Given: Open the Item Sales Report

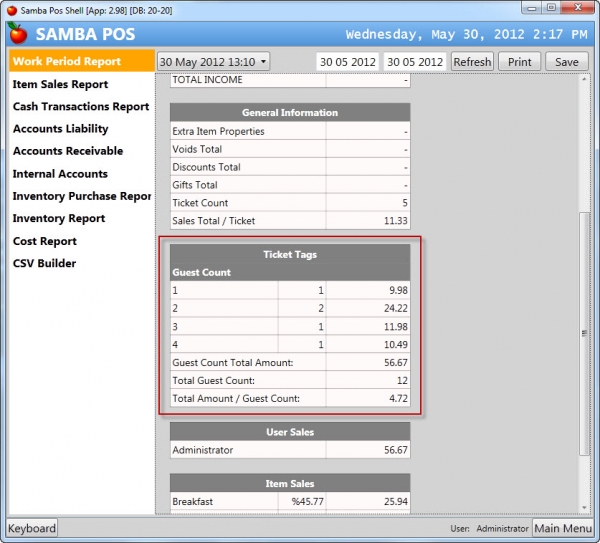Looking at the screenshot, I should click(60, 84).
